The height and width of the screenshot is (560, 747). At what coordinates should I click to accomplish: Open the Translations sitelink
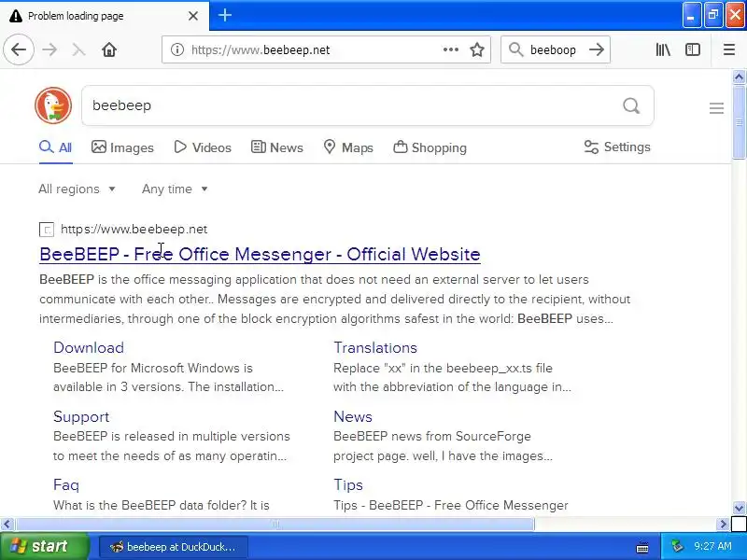click(x=375, y=347)
